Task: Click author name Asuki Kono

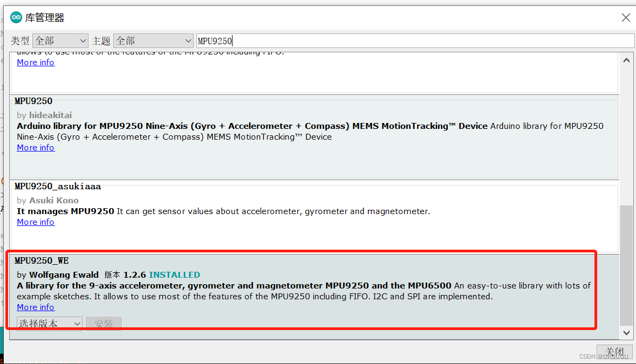Action: click(x=54, y=200)
